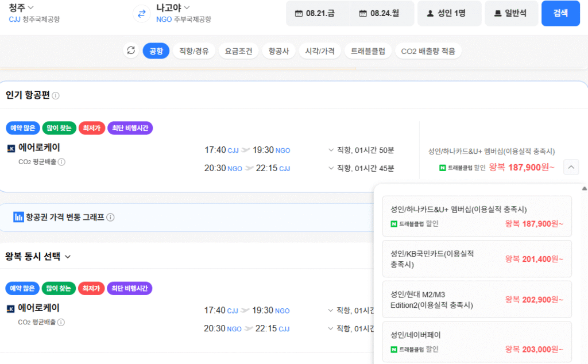Image resolution: width=588 pixels, height=364 pixels.
Task: Select 현대 M2/M3 Edition2 fare 202,900원
Action: click(477, 300)
